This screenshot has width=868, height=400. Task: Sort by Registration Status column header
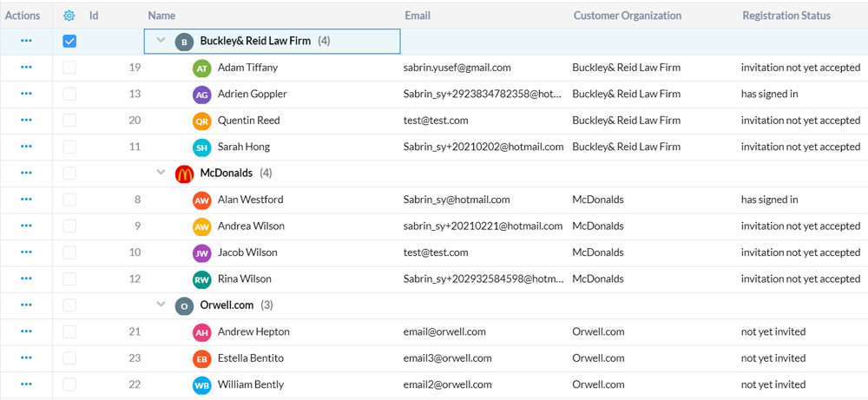(786, 16)
